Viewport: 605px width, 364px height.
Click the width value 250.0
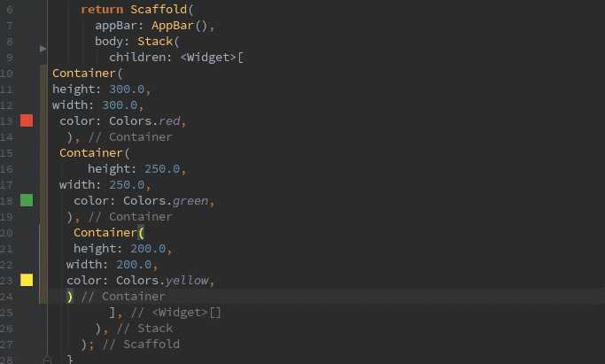tap(129, 184)
